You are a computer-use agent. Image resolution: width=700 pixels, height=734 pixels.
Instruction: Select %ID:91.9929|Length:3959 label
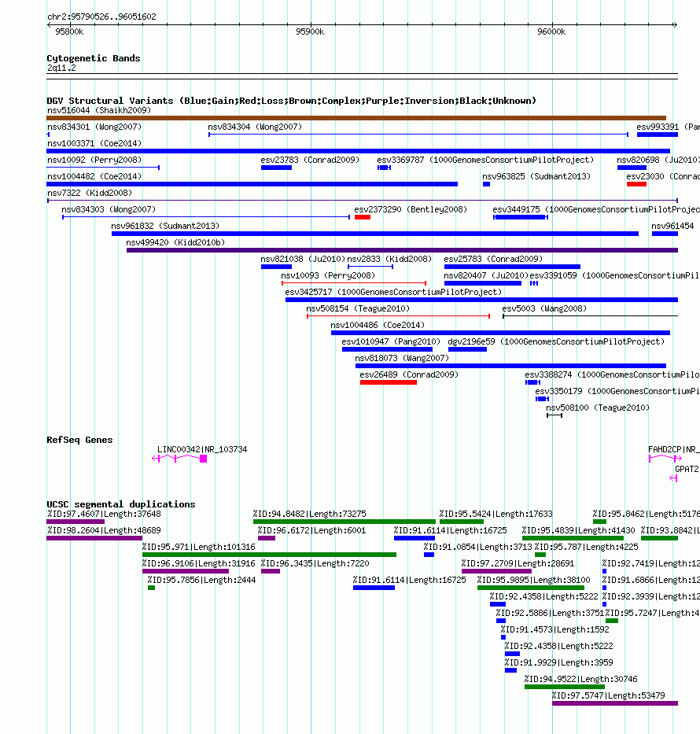[x=558, y=663]
